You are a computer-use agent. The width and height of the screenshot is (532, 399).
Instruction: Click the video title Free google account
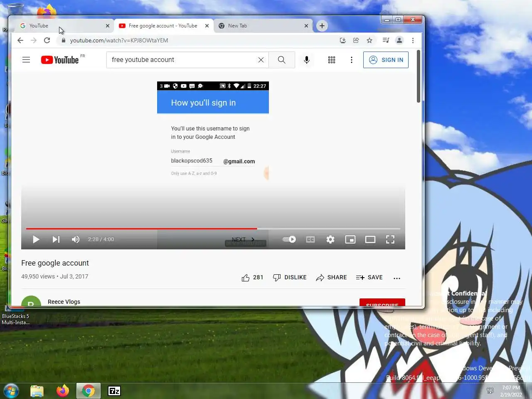coord(55,263)
